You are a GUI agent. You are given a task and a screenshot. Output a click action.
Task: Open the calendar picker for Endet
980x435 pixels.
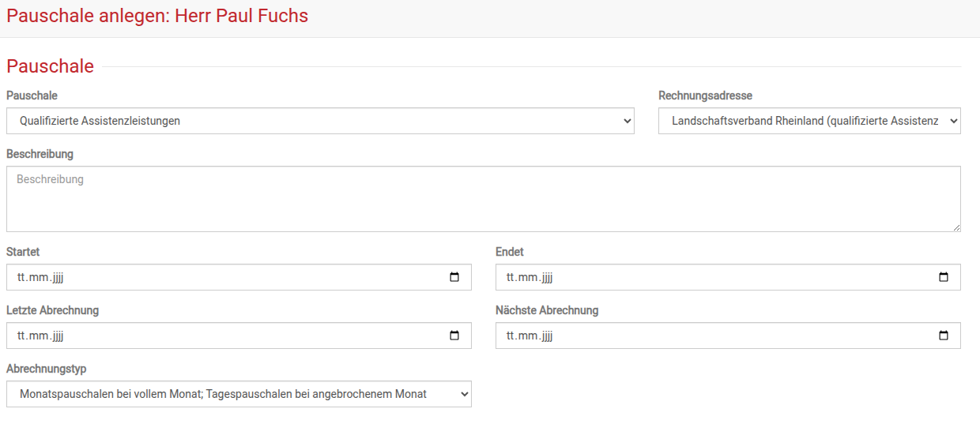[943, 277]
